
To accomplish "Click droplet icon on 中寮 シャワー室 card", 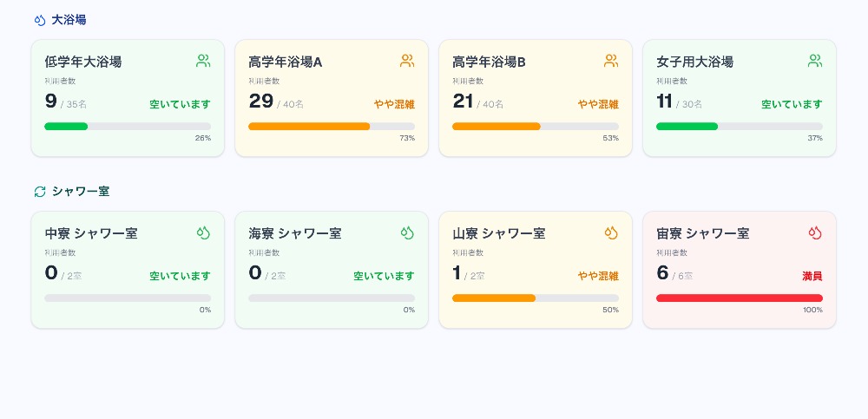I will tap(204, 232).
